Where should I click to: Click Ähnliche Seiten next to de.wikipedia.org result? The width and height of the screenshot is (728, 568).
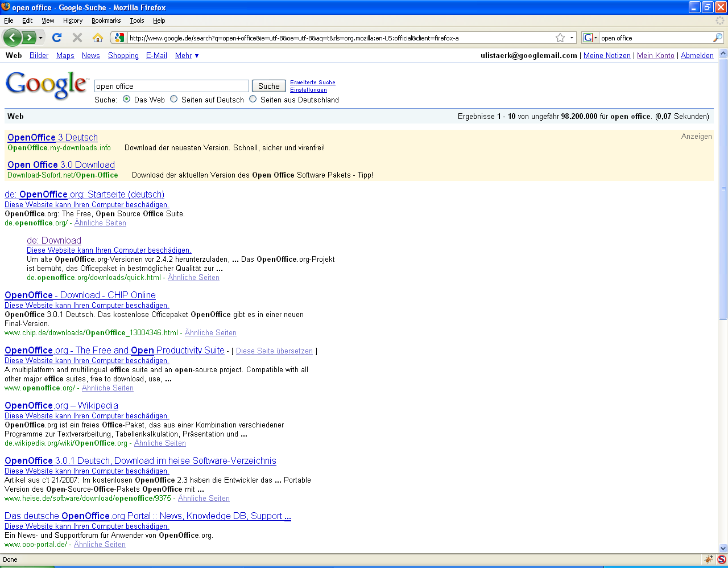pyautogui.click(x=160, y=443)
